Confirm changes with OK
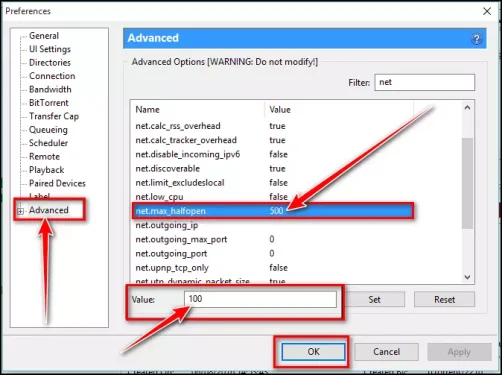The image size is (502, 375). (x=313, y=352)
